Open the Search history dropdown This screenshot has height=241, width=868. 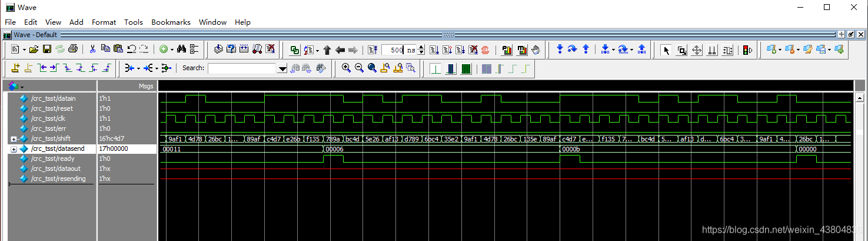(282, 68)
